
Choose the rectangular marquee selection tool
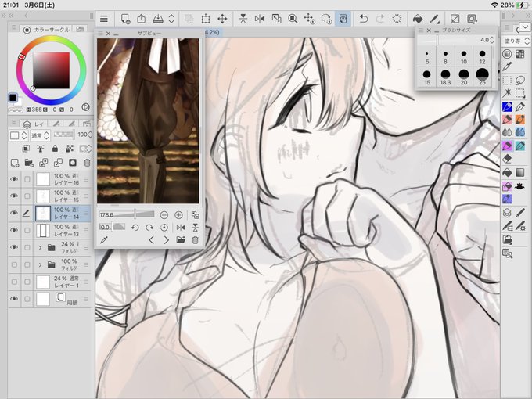click(x=507, y=81)
